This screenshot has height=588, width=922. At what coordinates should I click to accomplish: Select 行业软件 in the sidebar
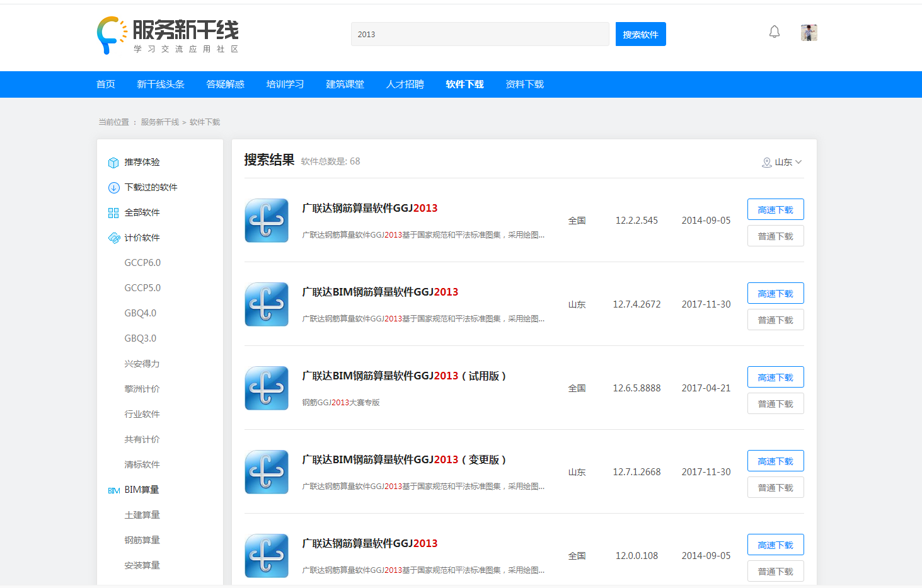(142, 414)
